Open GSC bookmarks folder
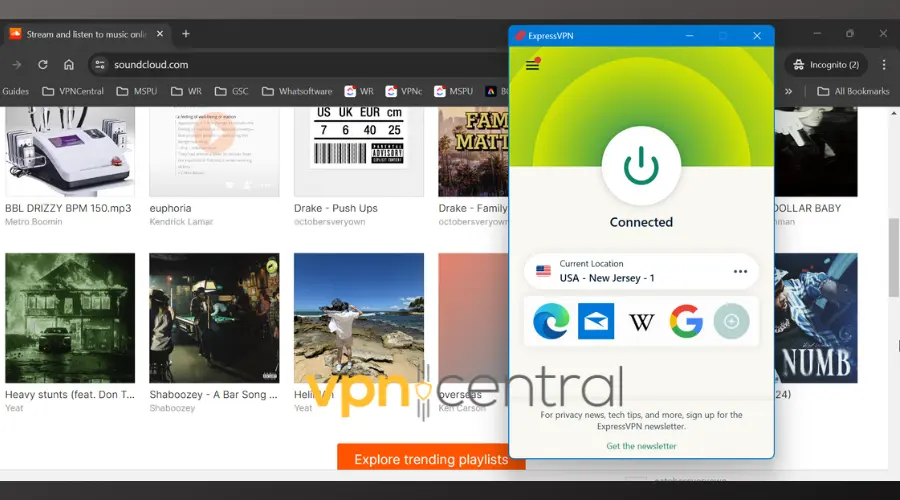Image resolution: width=900 pixels, height=500 pixels. (231, 91)
